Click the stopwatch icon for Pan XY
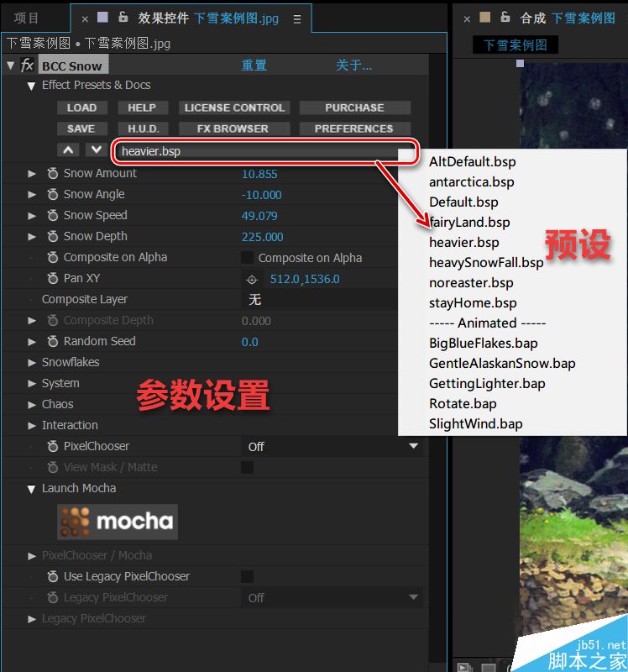 (x=53, y=278)
